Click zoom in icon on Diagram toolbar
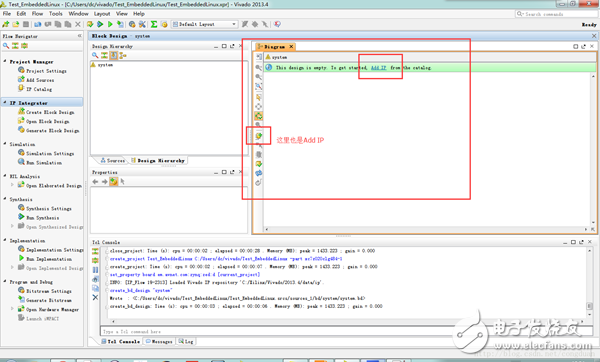This screenshot has width=600, height=362. tap(259, 68)
